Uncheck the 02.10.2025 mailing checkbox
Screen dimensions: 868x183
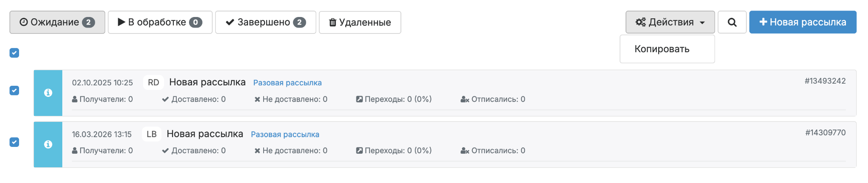[x=14, y=90]
